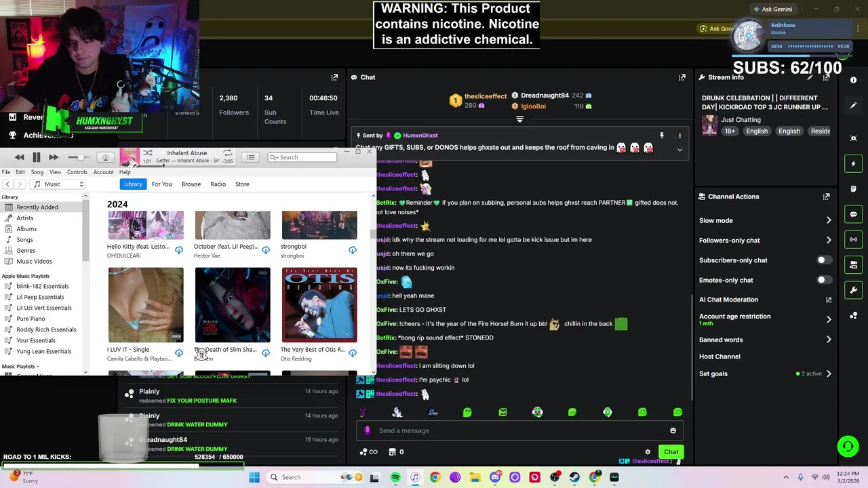The image size is (868, 488).
Task: Expand Followers-only chat options
Action: 829,240
